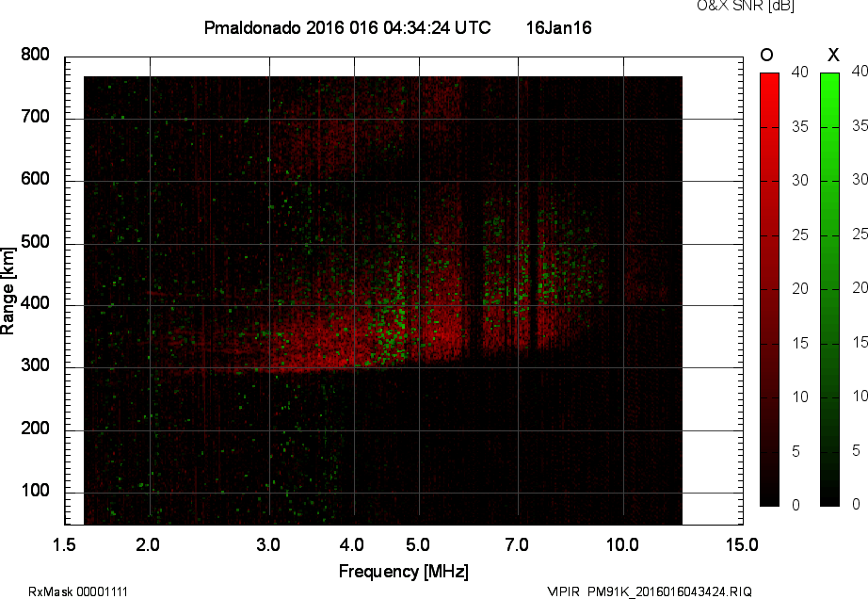Click the 15 tick on the O colorbar
868x599 pixels.
pos(800,344)
